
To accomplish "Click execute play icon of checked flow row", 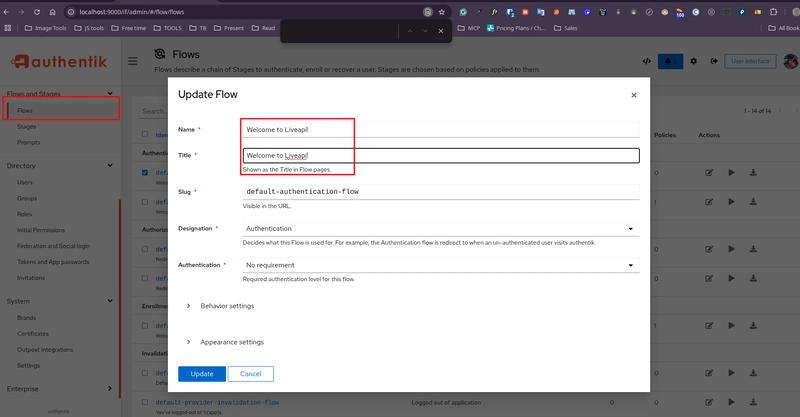I will 731,173.
